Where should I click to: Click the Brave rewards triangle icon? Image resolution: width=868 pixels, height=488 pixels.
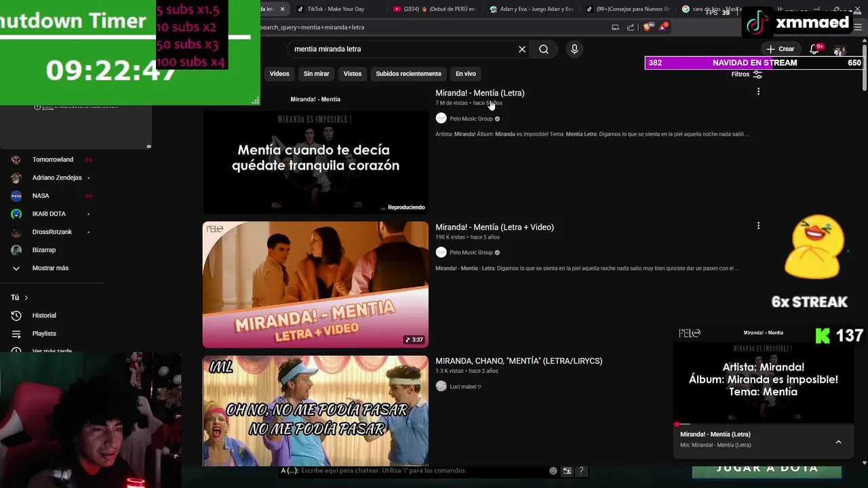pos(664,27)
